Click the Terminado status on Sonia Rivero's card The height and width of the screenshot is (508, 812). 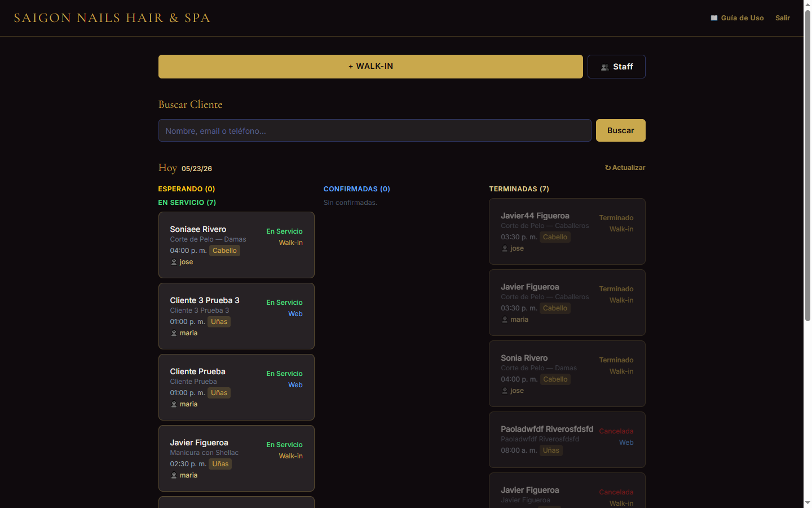click(616, 360)
